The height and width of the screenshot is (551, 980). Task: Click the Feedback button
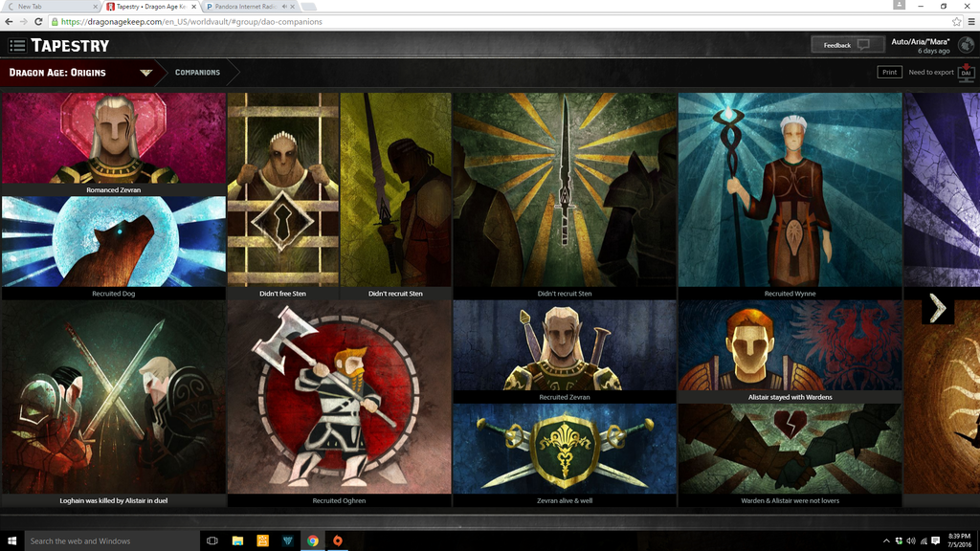847,45
